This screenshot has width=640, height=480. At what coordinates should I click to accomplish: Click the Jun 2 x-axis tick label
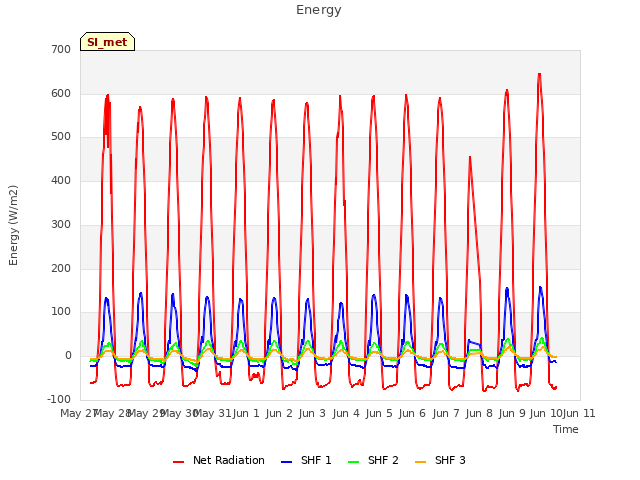coord(279,413)
